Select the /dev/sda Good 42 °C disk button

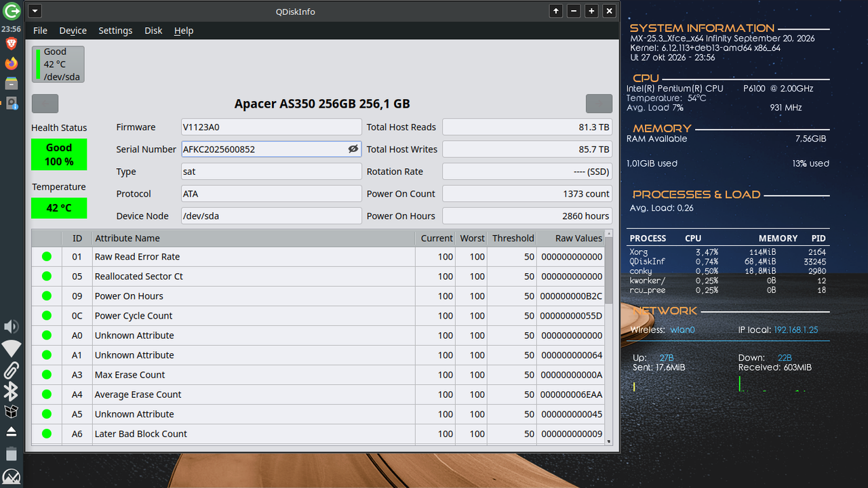coord(58,64)
